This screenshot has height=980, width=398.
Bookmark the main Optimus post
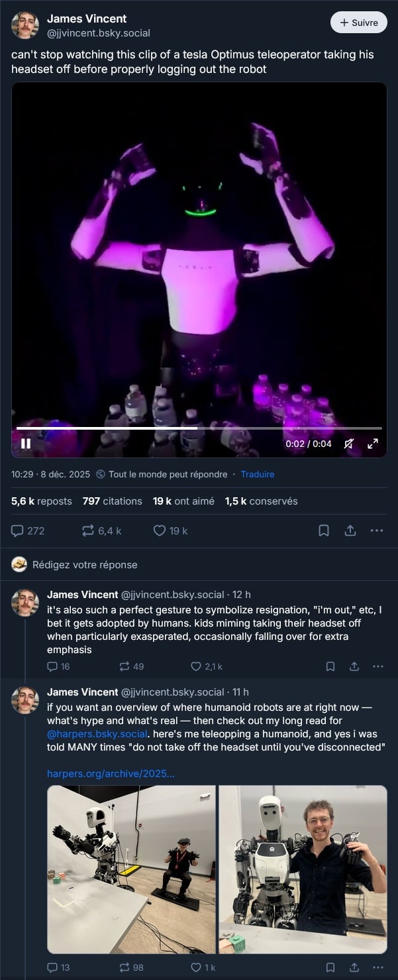pos(324,530)
